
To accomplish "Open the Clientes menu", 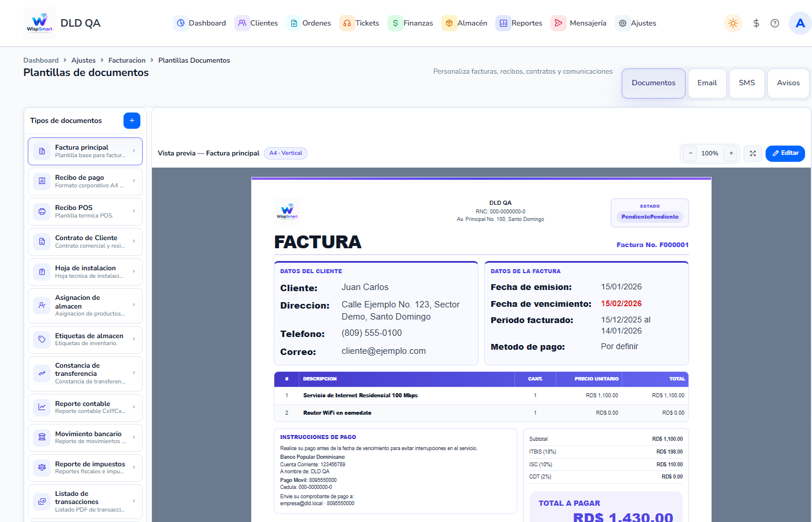I will (257, 23).
